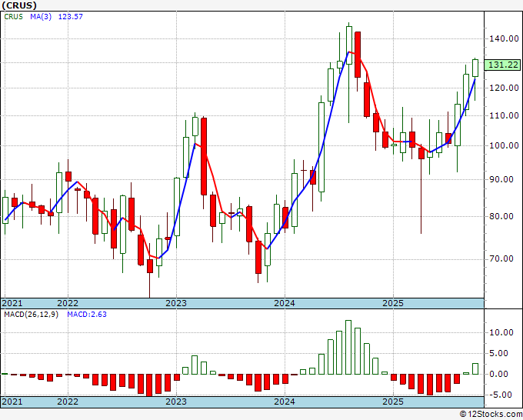Click the (CRUS) chart title
Screen dimensions: 523x420
click(19, 5)
